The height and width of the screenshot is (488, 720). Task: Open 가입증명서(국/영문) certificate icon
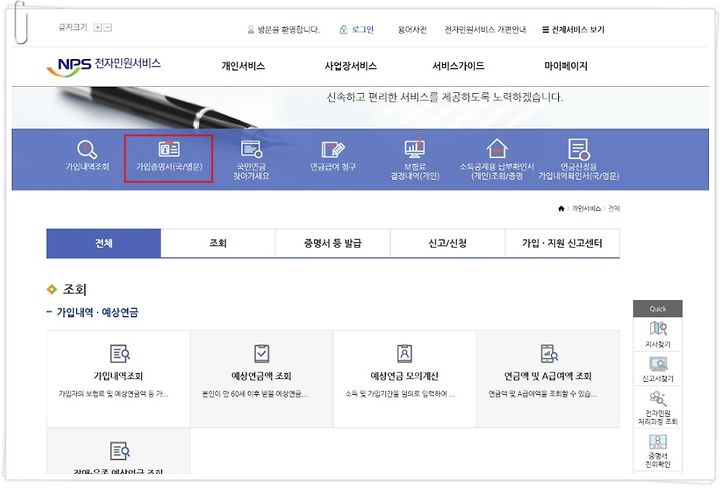(169, 149)
